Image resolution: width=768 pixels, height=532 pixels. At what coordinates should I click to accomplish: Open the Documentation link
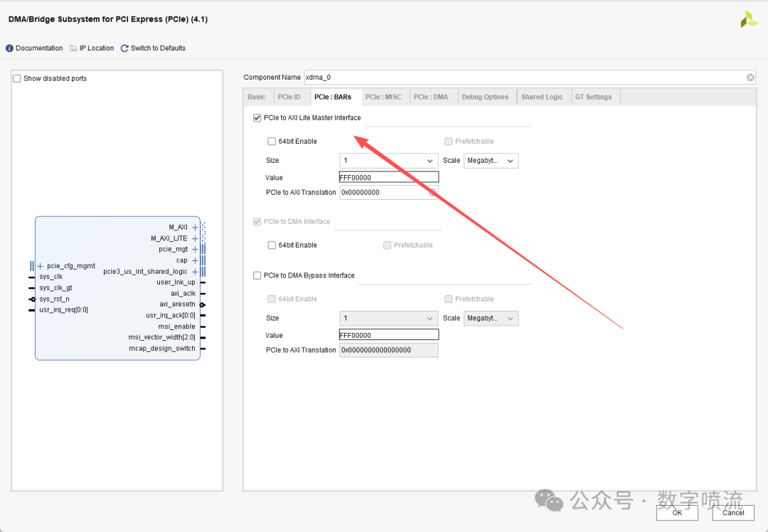(x=39, y=48)
